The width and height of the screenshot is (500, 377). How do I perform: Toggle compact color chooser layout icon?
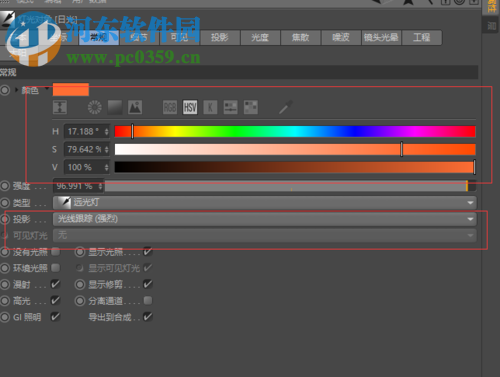point(60,107)
